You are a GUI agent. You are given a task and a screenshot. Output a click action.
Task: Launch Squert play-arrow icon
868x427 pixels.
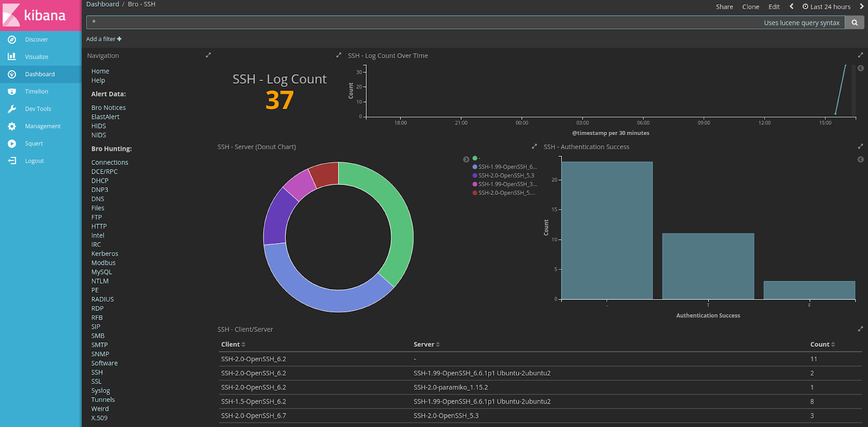(12, 144)
